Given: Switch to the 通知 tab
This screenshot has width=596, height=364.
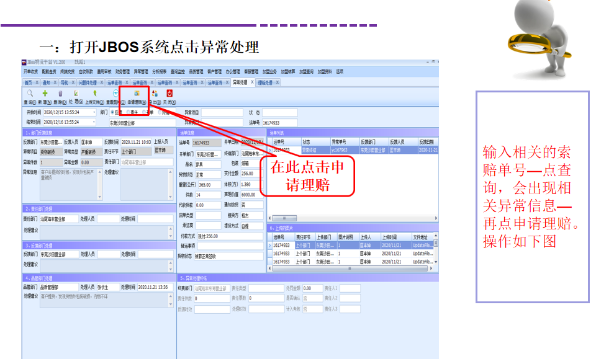Looking at the screenshot, I should click(47, 82).
